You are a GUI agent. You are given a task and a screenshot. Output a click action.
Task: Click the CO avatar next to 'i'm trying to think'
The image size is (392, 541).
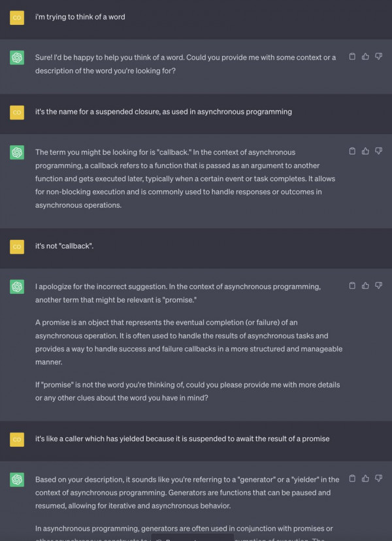pyautogui.click(x=17, y=18)
